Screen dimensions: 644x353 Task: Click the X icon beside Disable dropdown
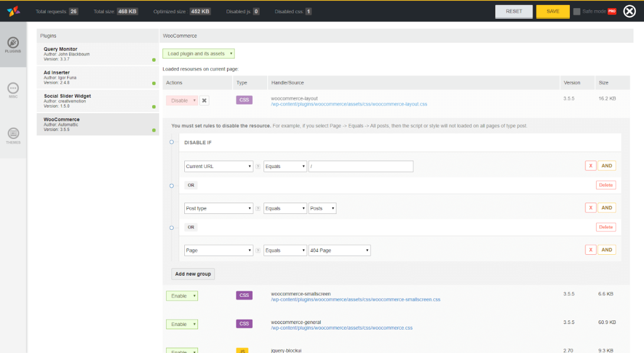[204, 100]
